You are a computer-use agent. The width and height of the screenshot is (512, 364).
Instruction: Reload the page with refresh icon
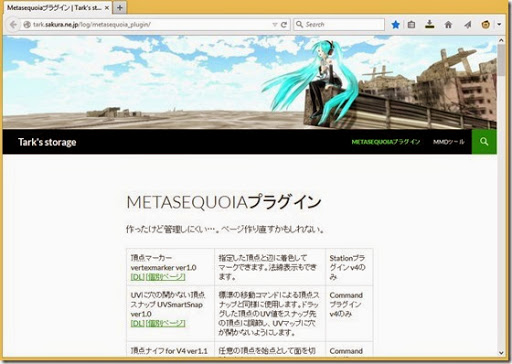coord(284,25)
